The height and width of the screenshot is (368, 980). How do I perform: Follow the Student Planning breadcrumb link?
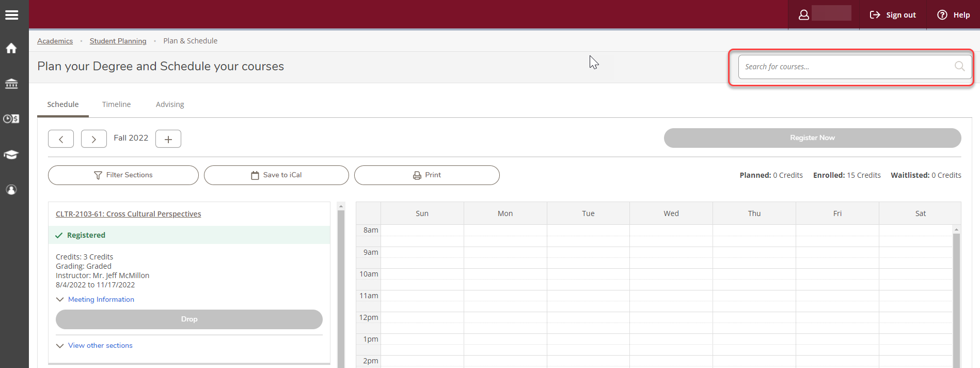tap(118, 41)
